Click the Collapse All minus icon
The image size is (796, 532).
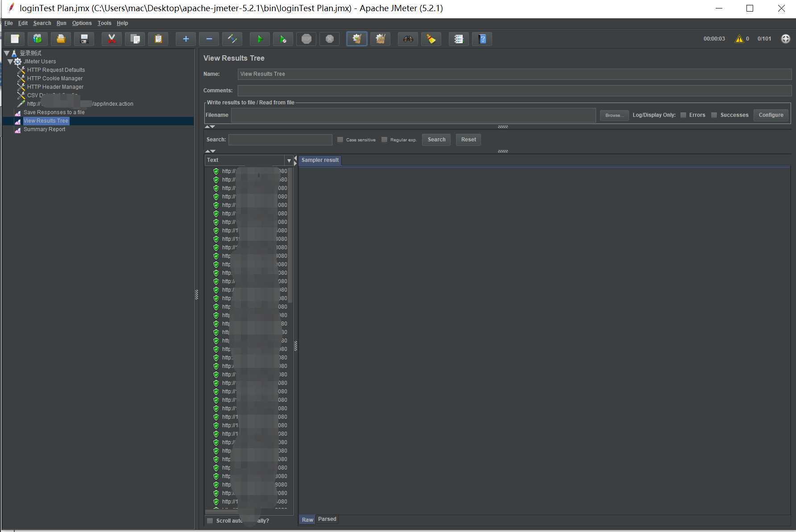(x=209, y=39)
